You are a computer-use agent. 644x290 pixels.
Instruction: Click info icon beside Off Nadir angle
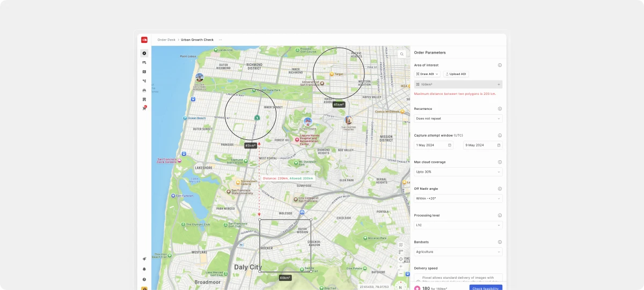[x=500, y=189]
